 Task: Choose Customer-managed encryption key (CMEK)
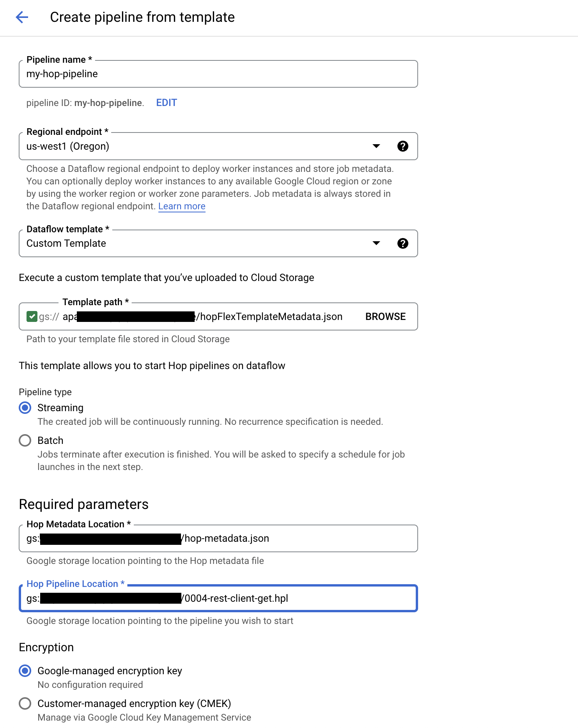coord(25,704)
